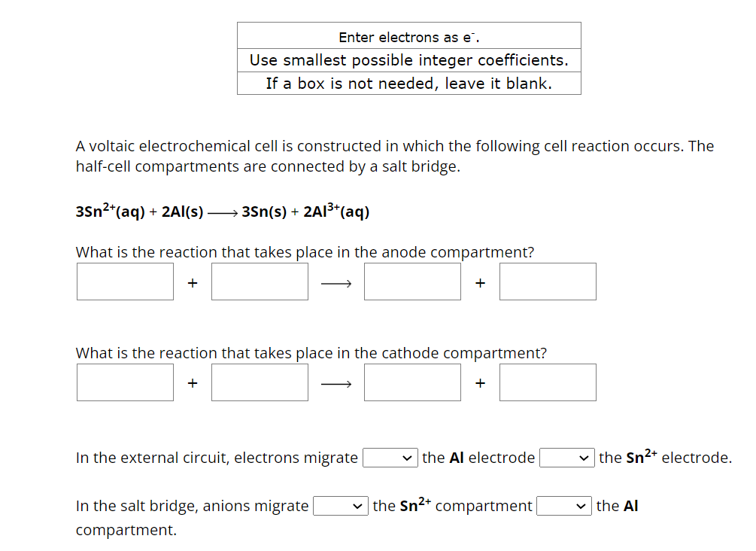Screen dimensions: 756x551
Task: Click the last anode product box
Action: click(x=548, y=282)
